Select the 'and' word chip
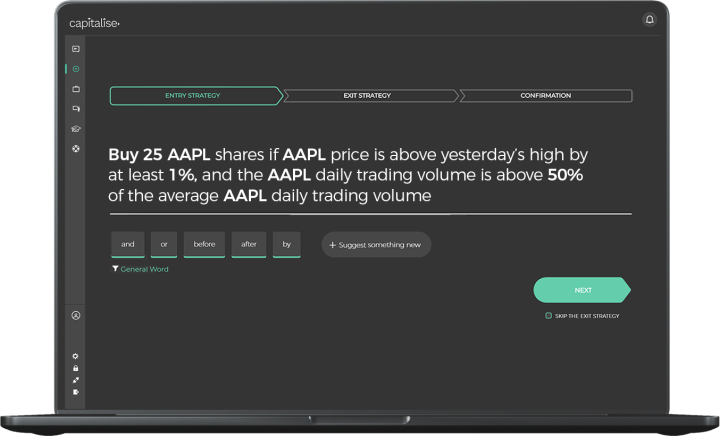This screenshot has width=720, height=436. pyautogui.click(x=128, y=245)
